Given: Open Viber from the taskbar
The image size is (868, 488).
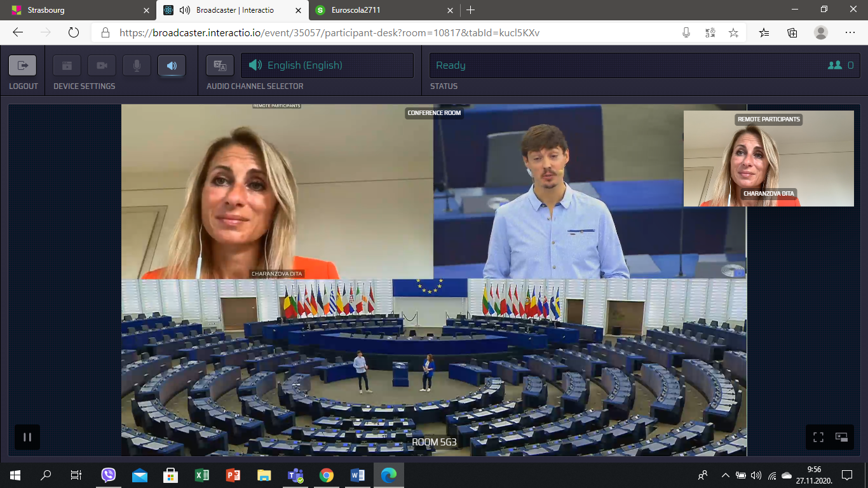Looking at the screenshot, I should [x=109, y=475].
